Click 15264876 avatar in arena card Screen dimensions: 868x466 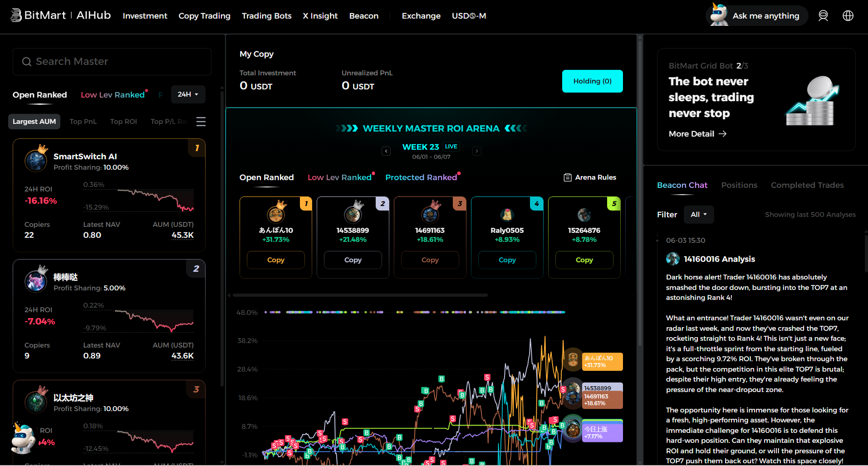pyautogui.click(x=584, y=215)
